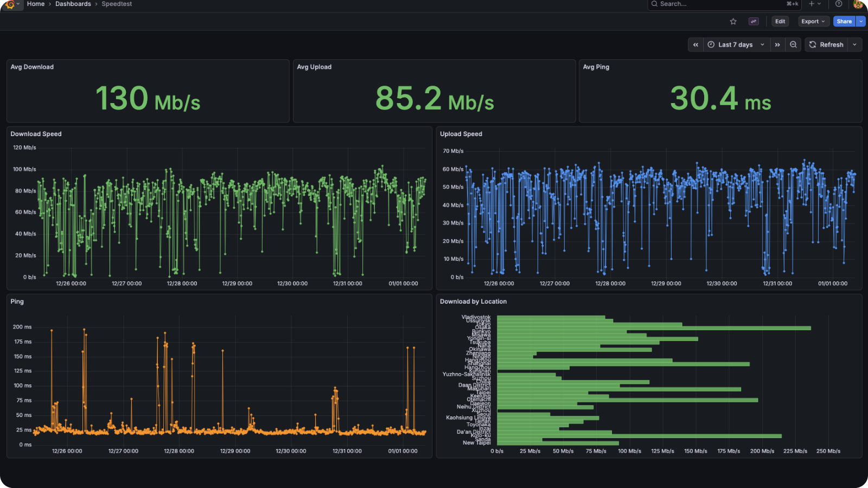The height and width of the screenshot is (488, 868).
Task: Click the green Avg Download value 130 Mb/s
Action: (x=148, y=99)
